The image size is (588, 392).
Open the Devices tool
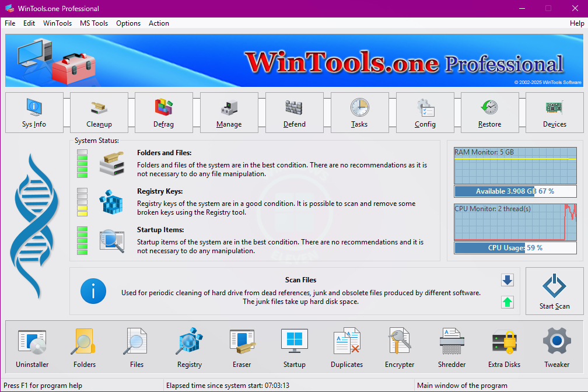point(555,113)
